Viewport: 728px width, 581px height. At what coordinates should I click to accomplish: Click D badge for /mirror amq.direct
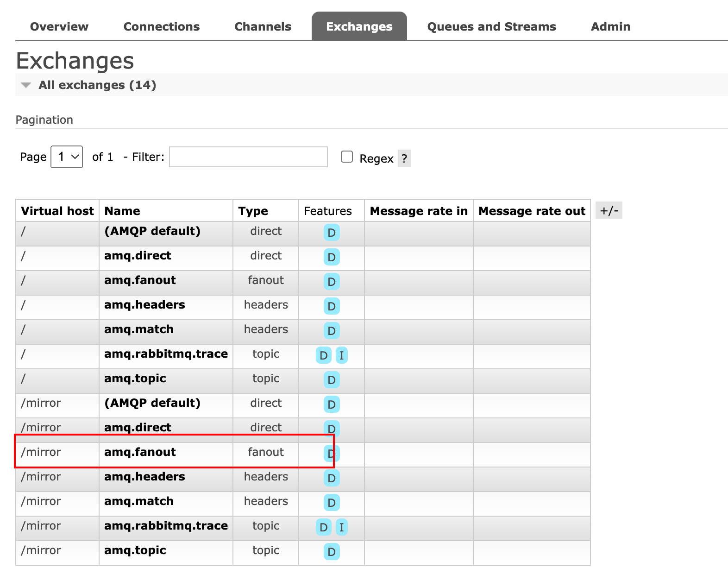point(332,429)
